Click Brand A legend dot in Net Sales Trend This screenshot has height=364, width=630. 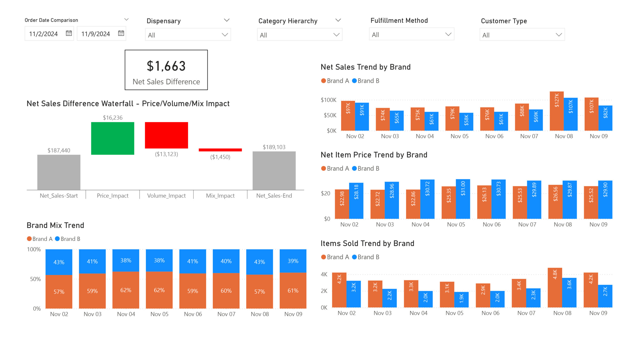coord(323,81)
